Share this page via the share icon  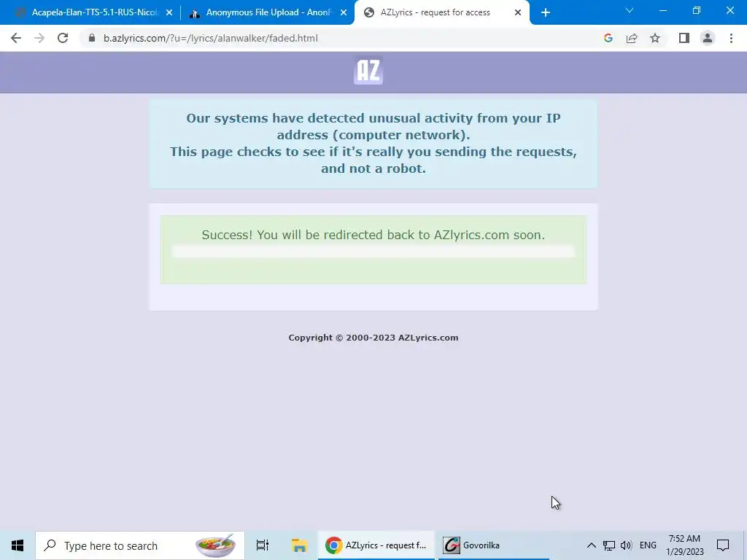click(x=632, y=38)
